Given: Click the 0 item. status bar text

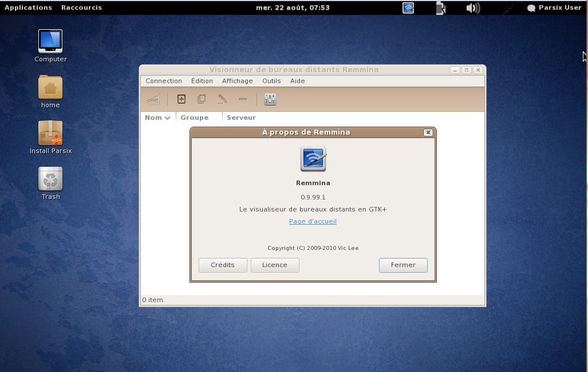Looking at the screenshot, I should coord(153,300).
